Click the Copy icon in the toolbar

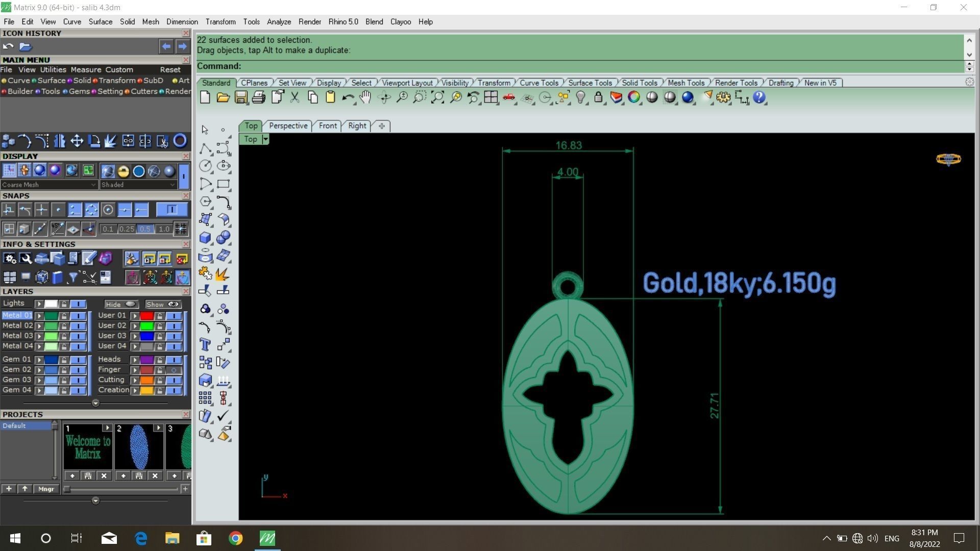[x=312, y=97]
